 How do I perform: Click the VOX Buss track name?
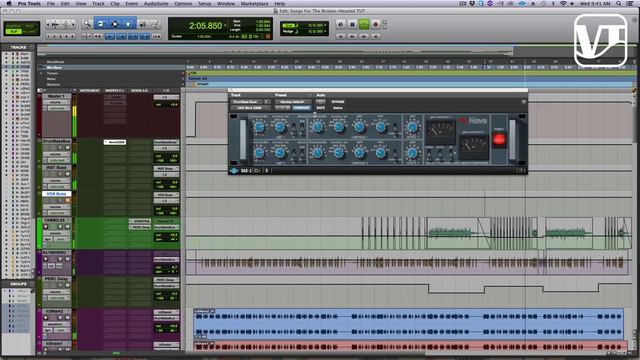[56, 194]
